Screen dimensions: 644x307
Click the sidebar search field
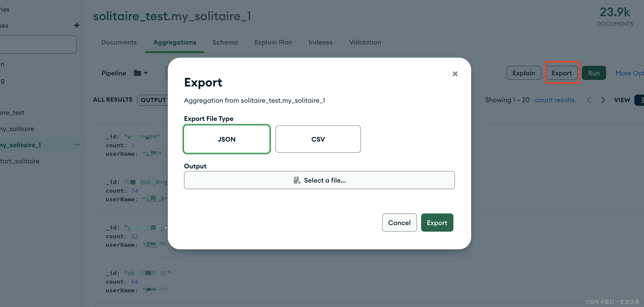click(38, 45)
